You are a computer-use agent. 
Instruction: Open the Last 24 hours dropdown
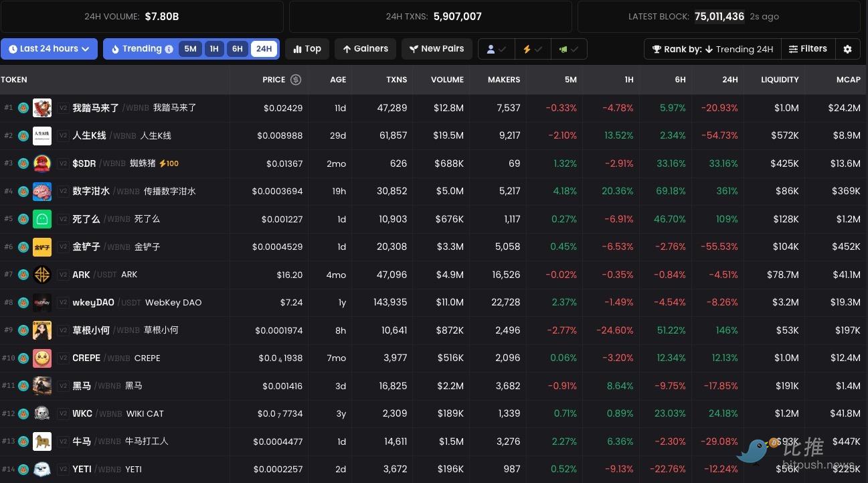(49, 49)
